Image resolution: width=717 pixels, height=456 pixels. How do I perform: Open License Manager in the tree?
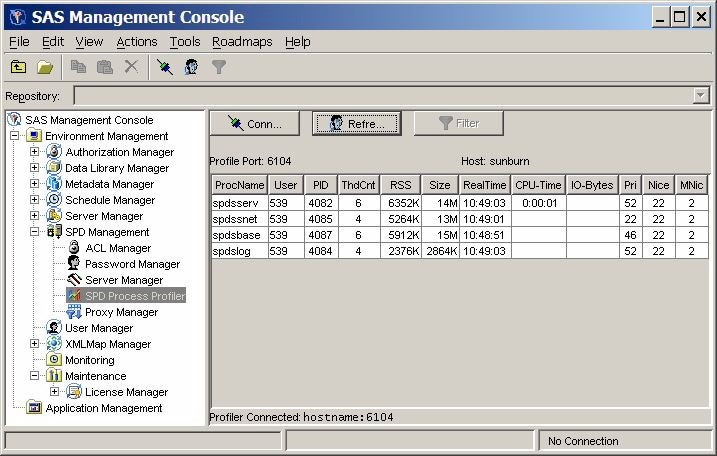point(126,392)
